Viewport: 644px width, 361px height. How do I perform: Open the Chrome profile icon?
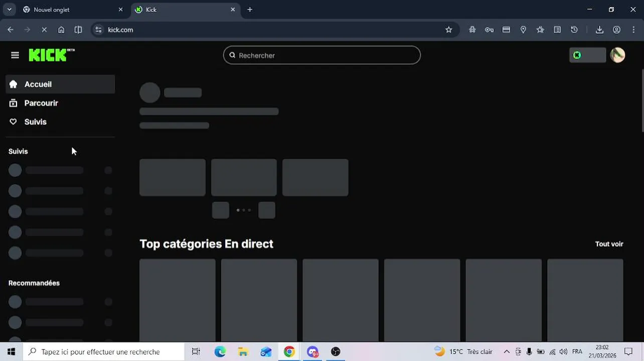click(x=617, y=30)
